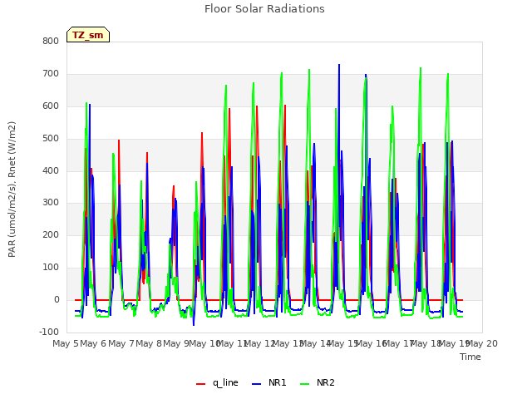532x399 pixels.
Task: Toggle the NR2 legend entry
Action: pyautogui.click(x=318, y=382)
